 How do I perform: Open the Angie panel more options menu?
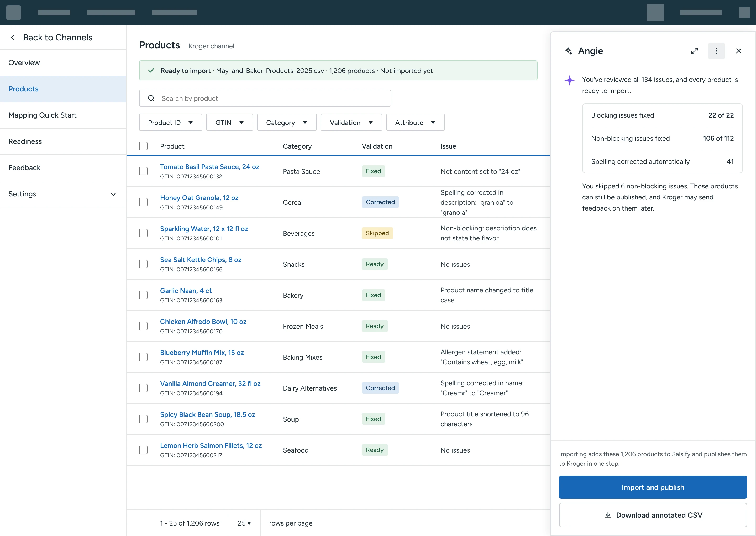[716, 51]
